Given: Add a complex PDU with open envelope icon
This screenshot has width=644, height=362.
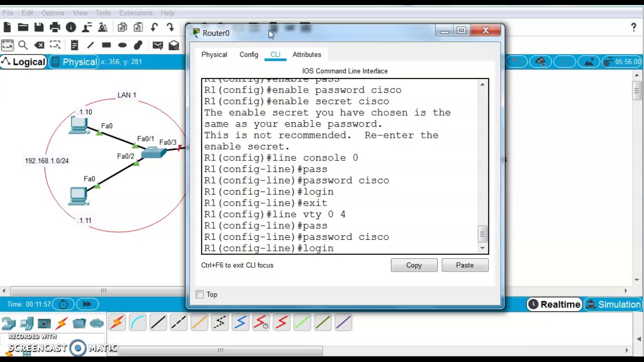Looking at the screenshot, I should (174, 45).
